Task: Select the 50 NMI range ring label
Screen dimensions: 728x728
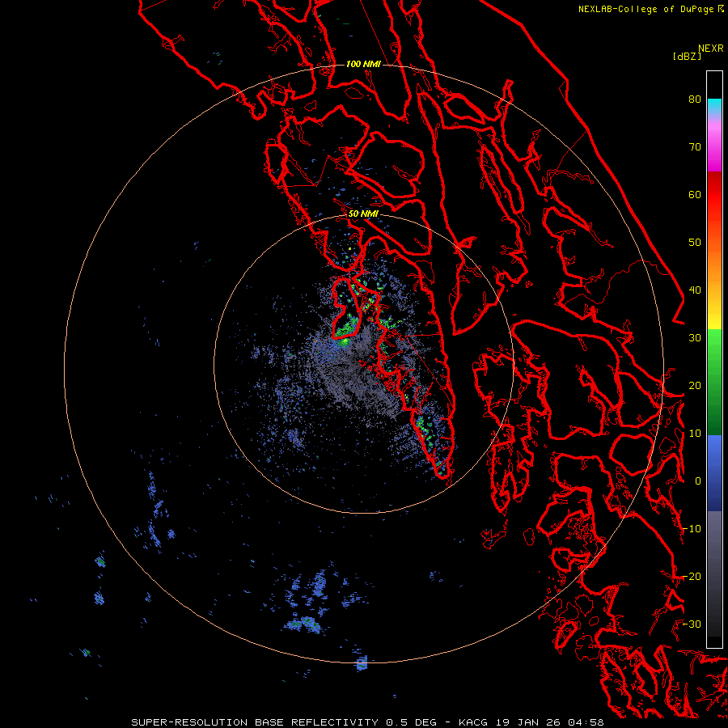Action: point(363,214)
